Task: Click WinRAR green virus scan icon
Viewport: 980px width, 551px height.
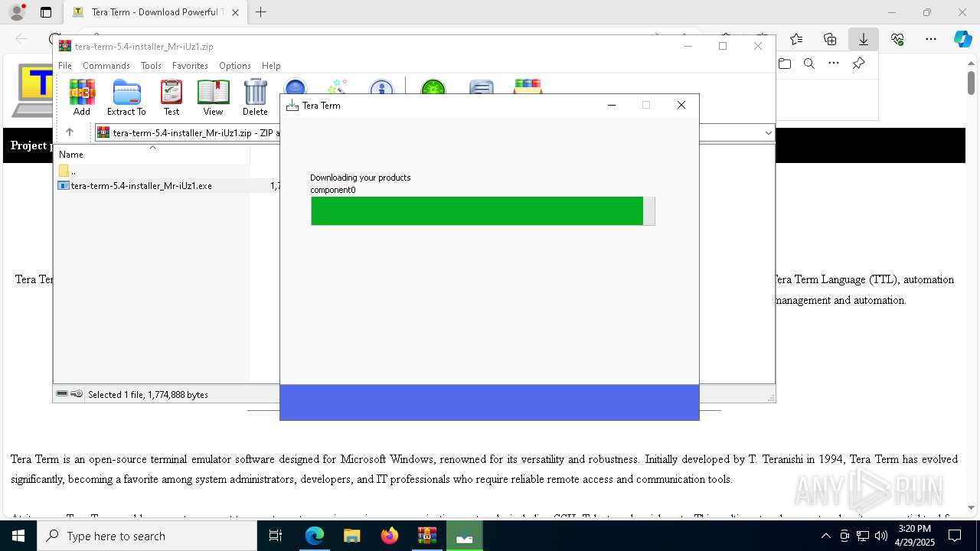Action: [x=433, y=86]
